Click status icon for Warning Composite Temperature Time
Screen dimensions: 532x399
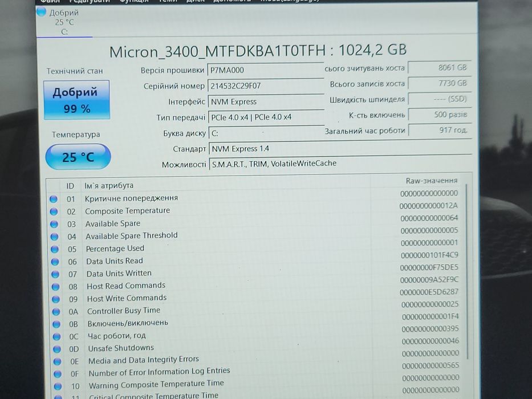click(x=58, y=386)
